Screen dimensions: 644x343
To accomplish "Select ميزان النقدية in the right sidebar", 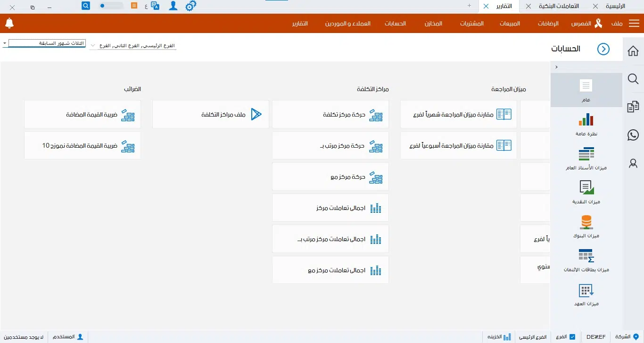I will (586, 191).
